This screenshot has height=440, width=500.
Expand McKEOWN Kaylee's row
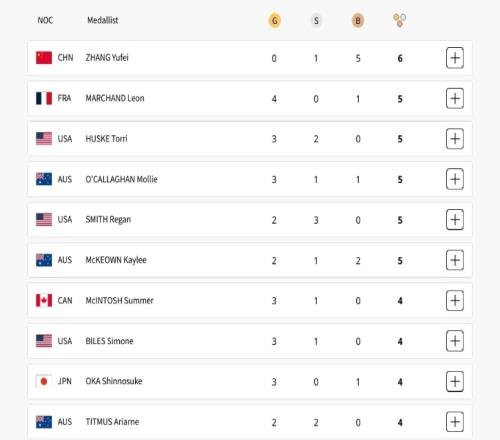(455, 260)
